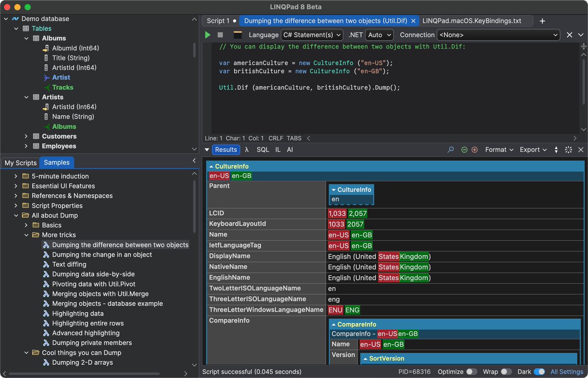Click the red plus expand-all icon

click(474, 150)
